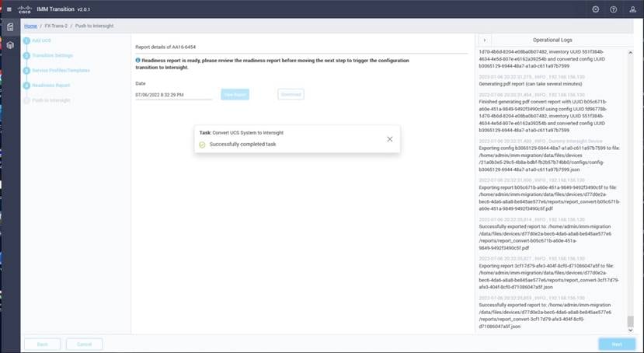Screen dimensions: 644x353
Task: Click the "Report details of AA16-6454" heading
Action: [165, 47]
